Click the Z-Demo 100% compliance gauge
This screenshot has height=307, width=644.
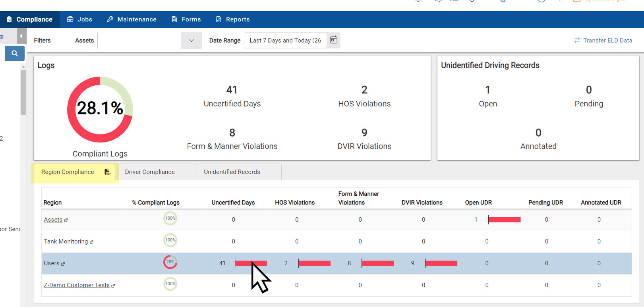coord(170,284)
